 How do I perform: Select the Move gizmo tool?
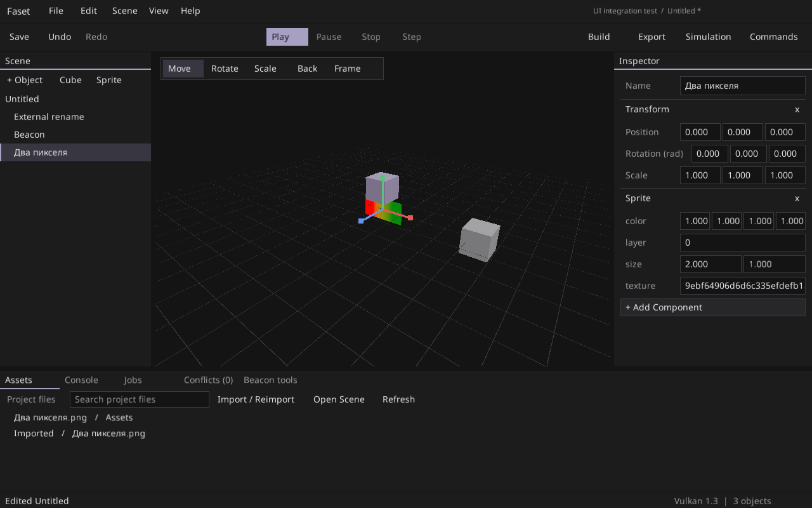coord(183,69)
